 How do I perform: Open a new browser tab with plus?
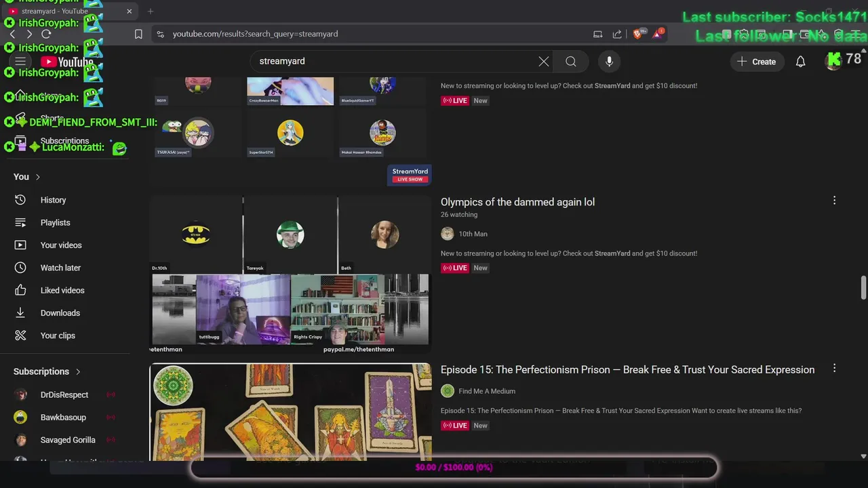[x=151, y=12]
